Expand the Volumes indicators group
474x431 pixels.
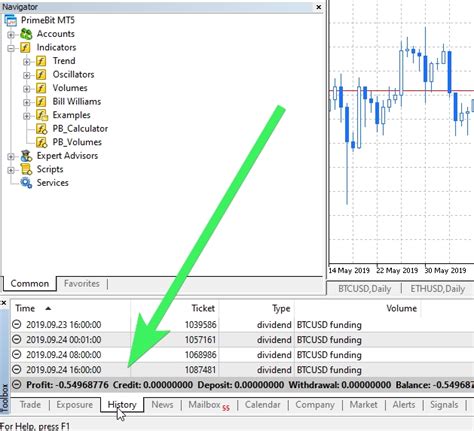pos(27,89)
